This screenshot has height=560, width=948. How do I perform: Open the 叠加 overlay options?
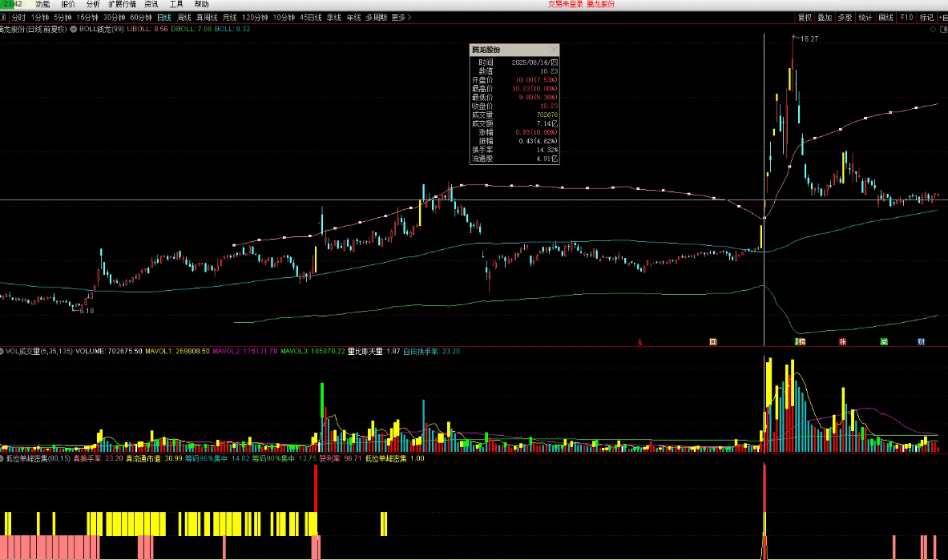click(x=825, y=17)
